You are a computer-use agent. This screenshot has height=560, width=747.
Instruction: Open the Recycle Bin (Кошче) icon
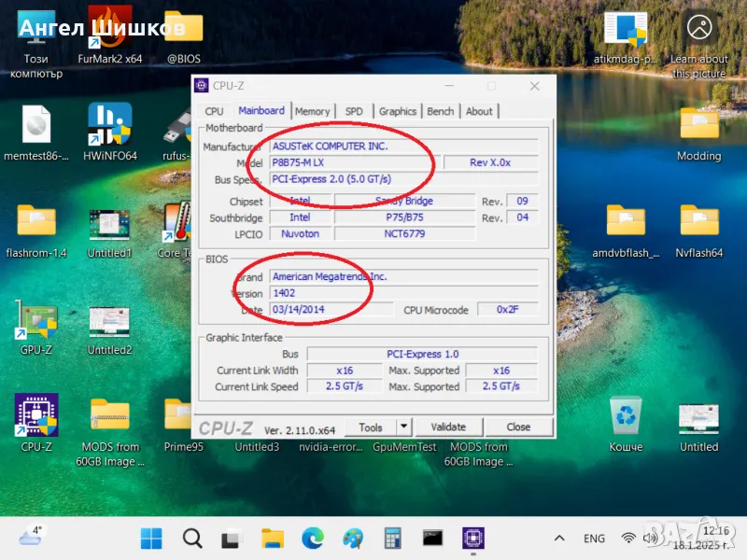625,416
